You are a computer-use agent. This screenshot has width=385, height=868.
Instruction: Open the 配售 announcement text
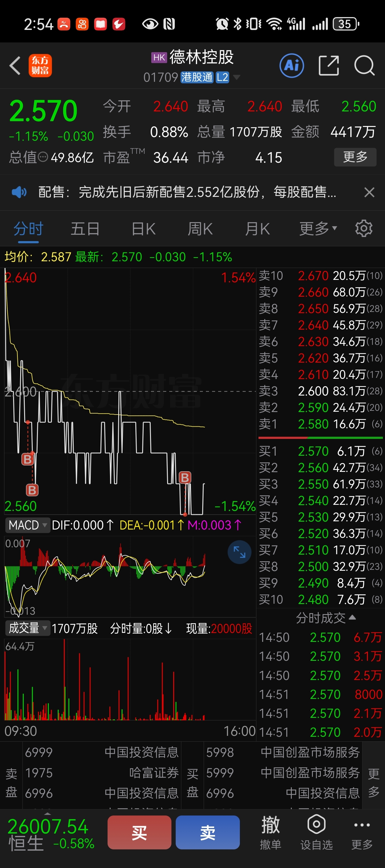tap(187, 192)
